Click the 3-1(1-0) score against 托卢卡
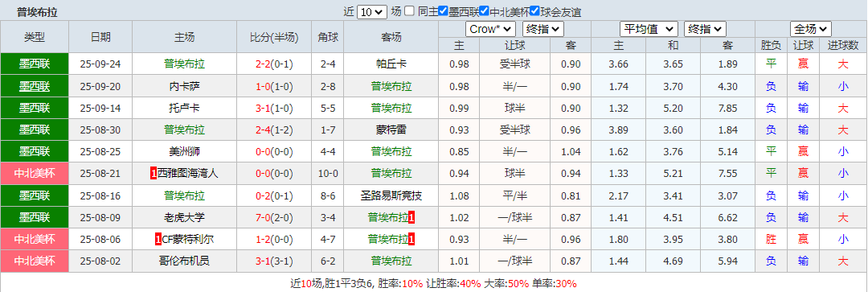This screenshot has height=292, width=868. (274, 108)
